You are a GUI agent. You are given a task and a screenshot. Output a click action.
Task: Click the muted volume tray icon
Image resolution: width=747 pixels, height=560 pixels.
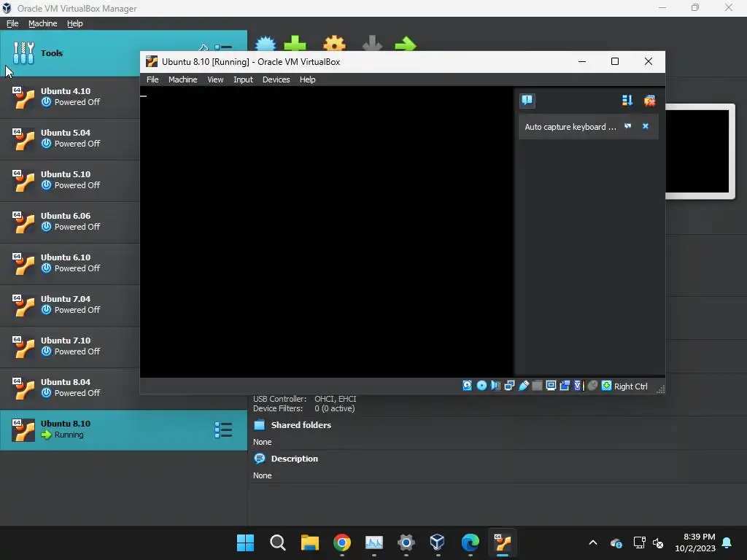point(658,542)
